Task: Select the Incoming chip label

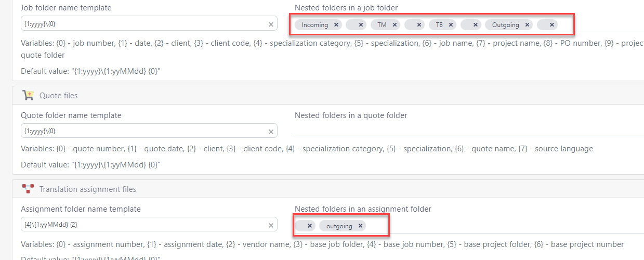Action: pos(315,24)
